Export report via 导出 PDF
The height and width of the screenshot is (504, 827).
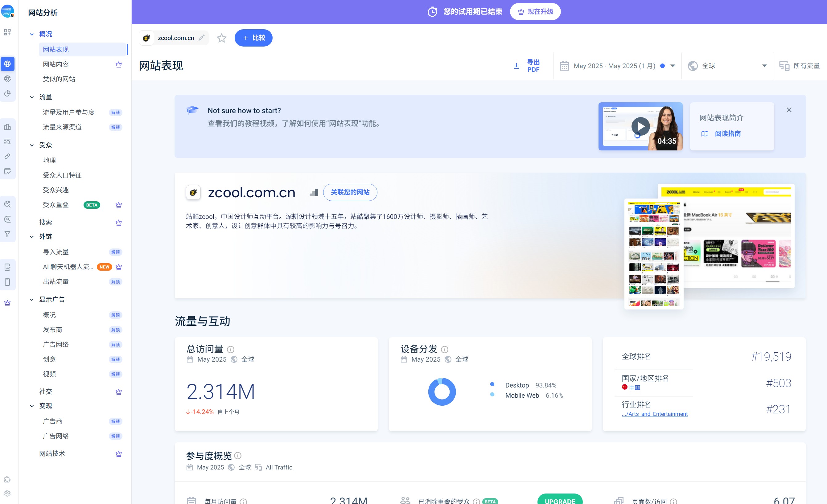tap(527, 66)
